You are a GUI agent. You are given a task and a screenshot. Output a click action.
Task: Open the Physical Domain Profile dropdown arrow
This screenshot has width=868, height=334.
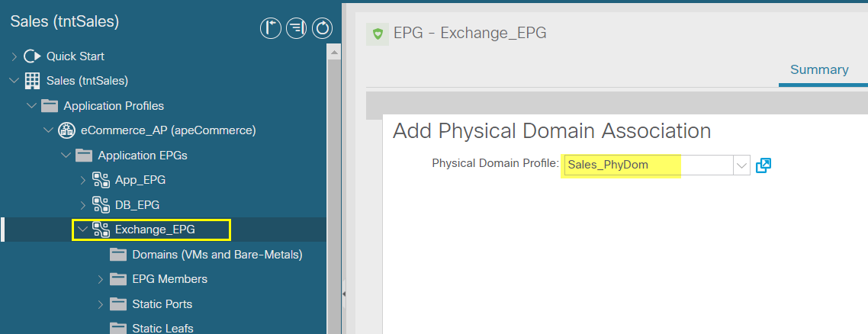[741, 165]
